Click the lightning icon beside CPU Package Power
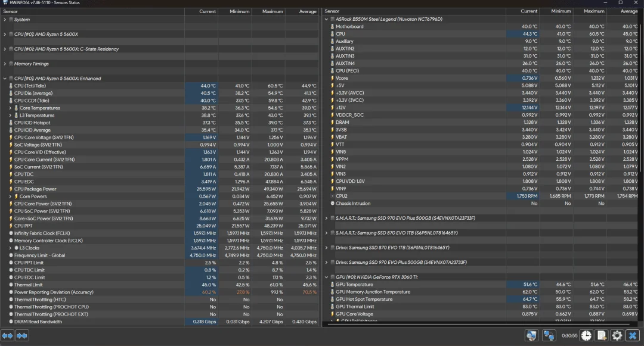644x346 pixels. 11,189
